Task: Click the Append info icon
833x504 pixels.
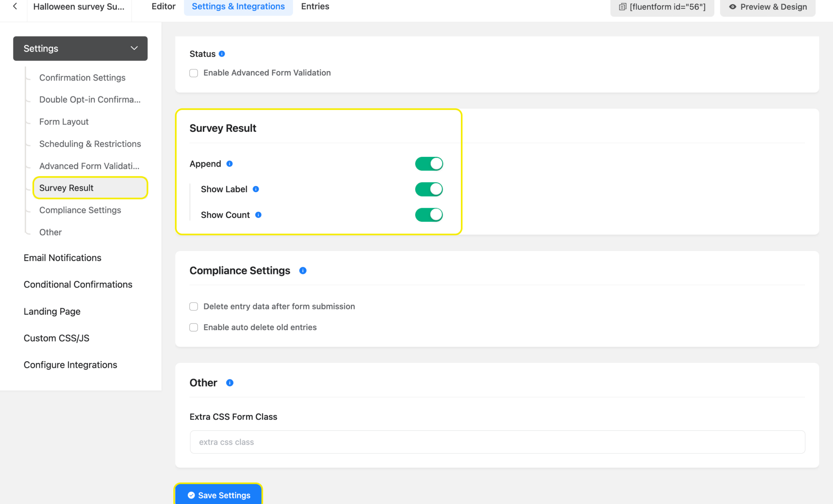Action: point(229,164)
